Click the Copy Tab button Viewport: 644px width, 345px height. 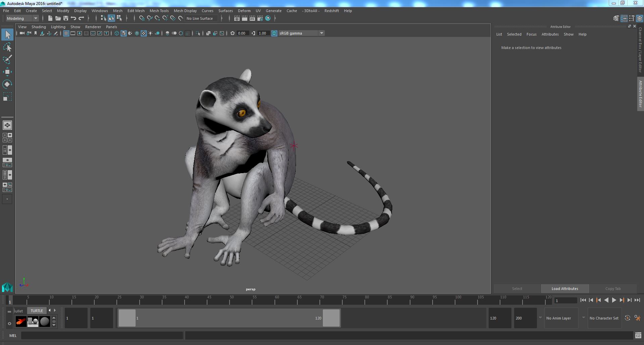coord(613,289)
